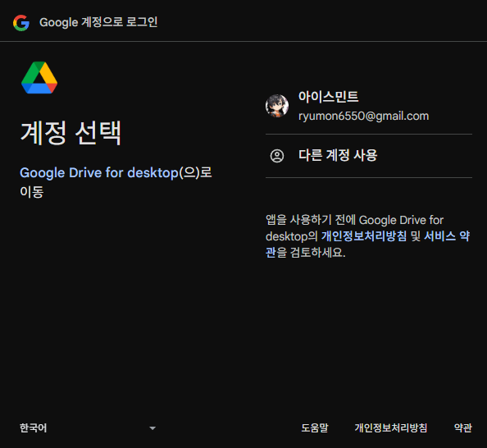Click the 아이스민트 account name
487x448 pixels.
(329, 97)
